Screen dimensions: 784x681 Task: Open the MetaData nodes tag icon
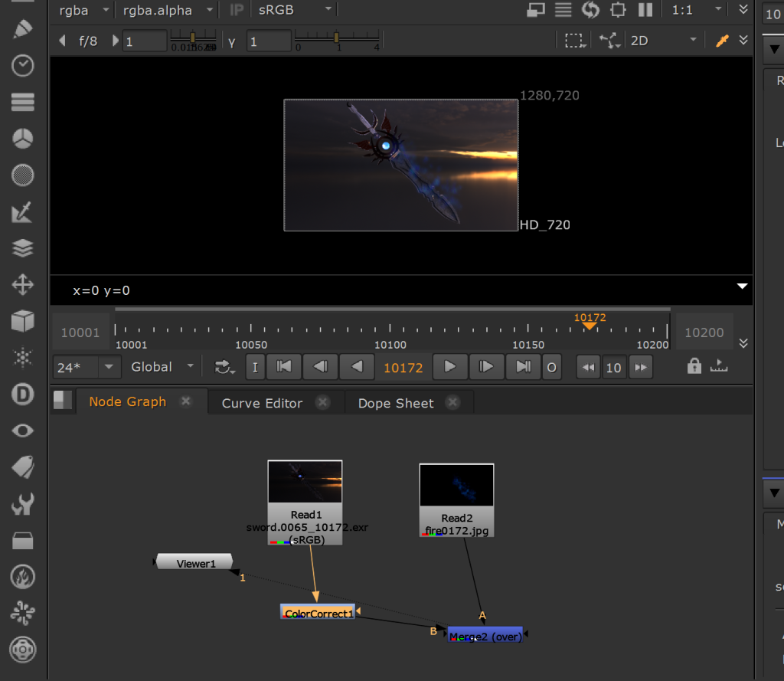coord(23,467)
